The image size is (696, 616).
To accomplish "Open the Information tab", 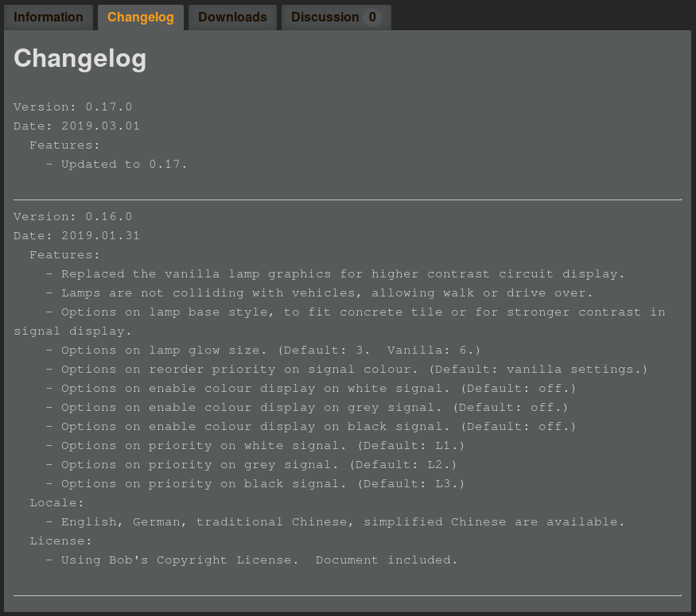I will coord(49,17).
